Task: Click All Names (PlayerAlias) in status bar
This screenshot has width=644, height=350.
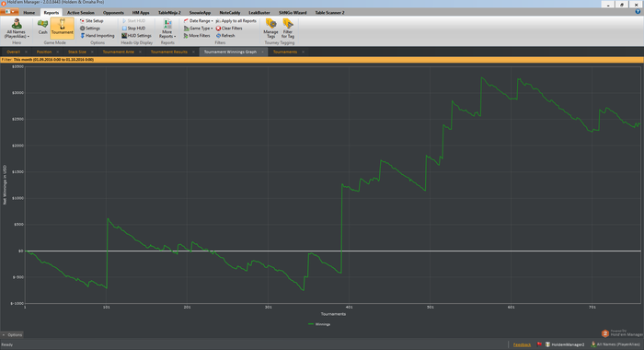Action: (x=615, y=344)
